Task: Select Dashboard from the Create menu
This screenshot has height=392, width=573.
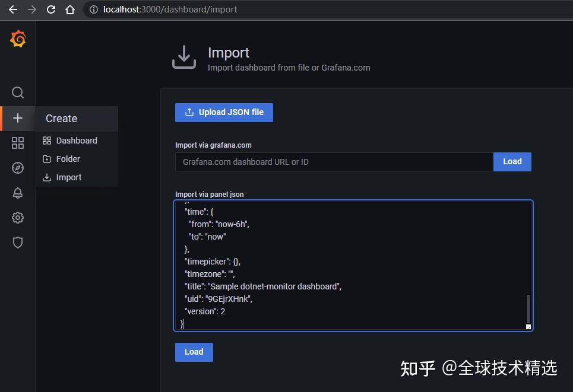Action: pos(77,141)
